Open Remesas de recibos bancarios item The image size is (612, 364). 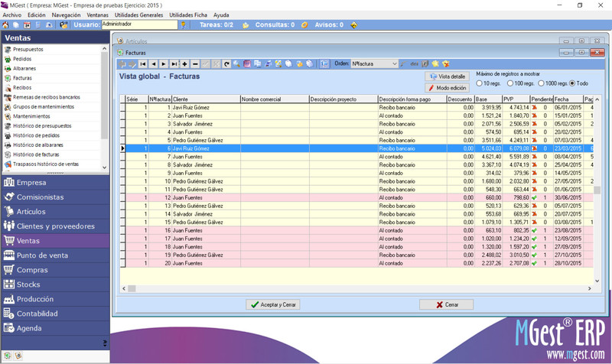tap(47, 97)
